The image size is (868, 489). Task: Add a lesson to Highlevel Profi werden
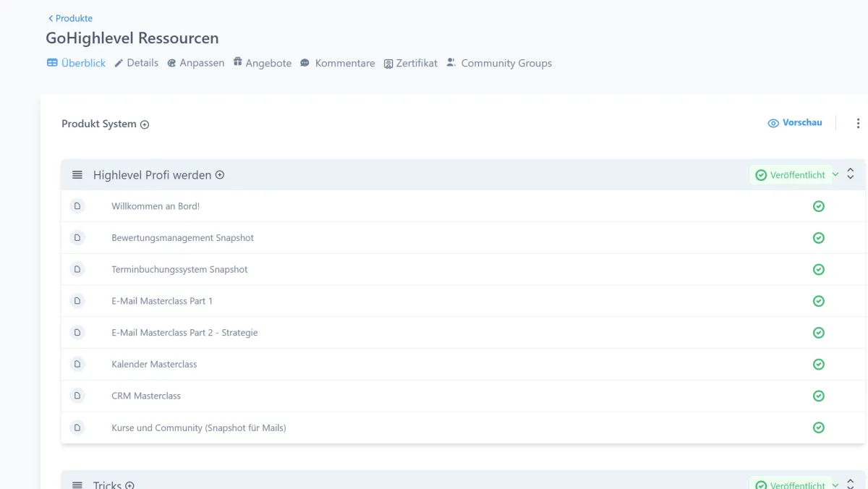tap(220, 175)
